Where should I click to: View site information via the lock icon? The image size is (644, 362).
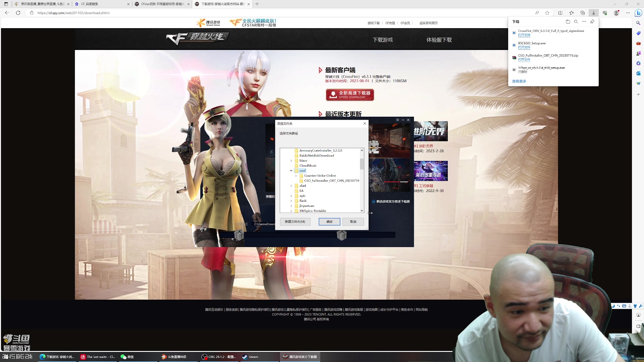click(x=32, y=13)
